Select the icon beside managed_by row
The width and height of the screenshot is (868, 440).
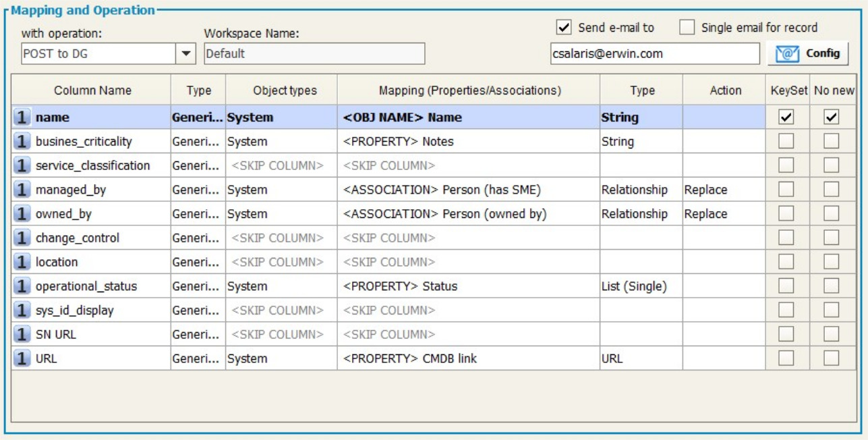[x=22, y=190]
